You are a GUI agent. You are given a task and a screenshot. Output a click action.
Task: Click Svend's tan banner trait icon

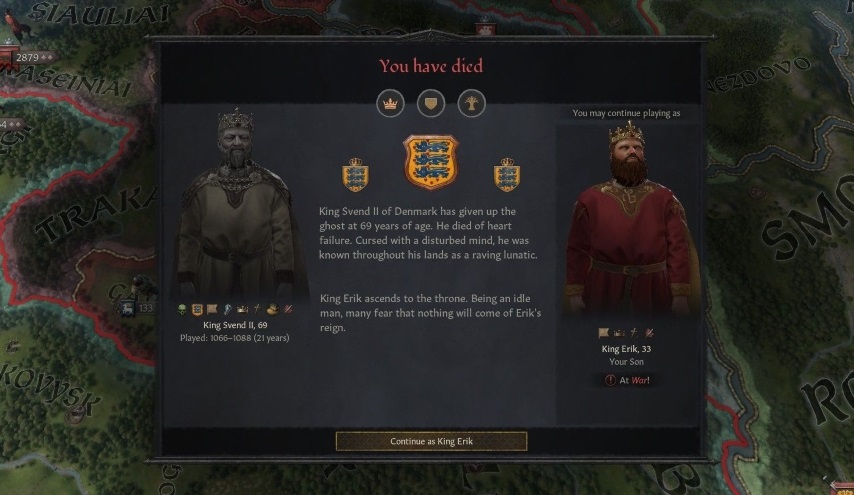coord(212,309)
